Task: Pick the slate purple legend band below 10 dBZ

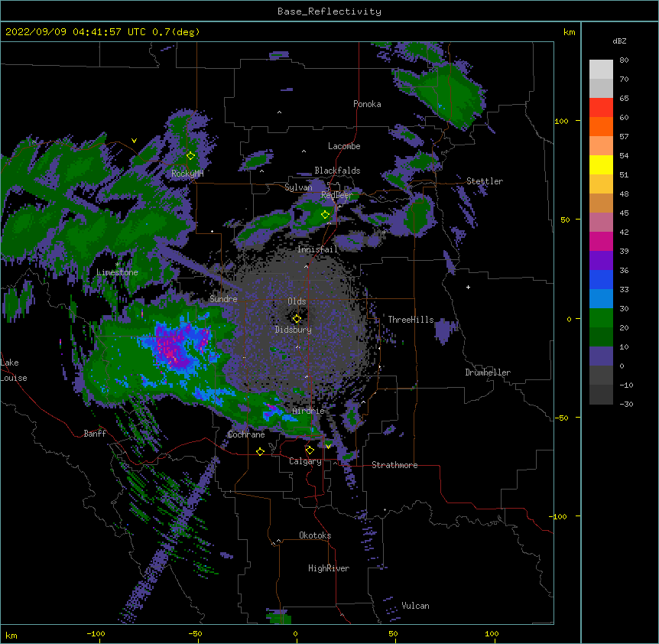Action: (601, 356)
